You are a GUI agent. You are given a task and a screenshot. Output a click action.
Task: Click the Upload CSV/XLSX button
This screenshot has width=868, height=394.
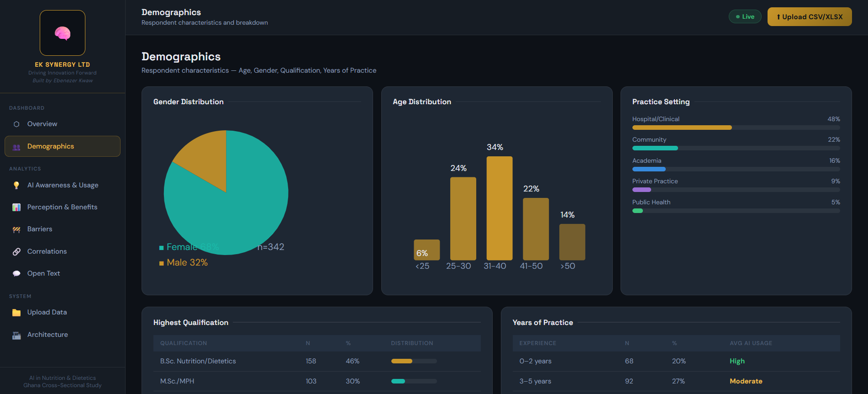point(810,17)
